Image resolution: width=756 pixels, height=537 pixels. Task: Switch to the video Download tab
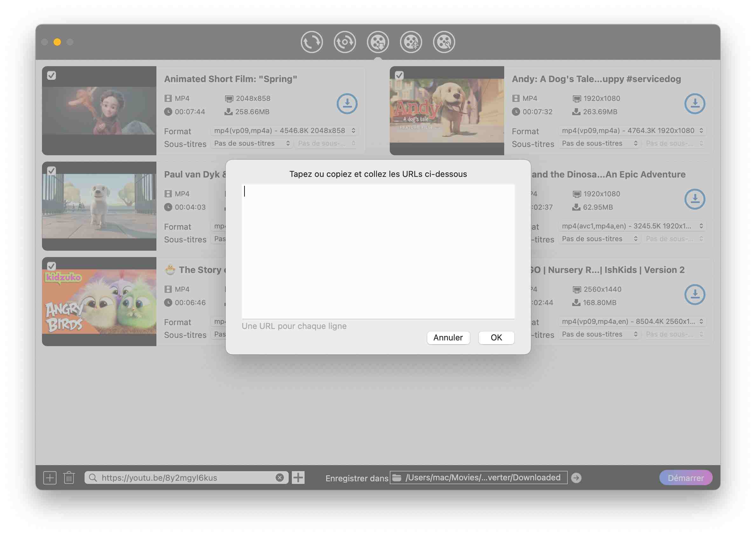coord(378,42)
